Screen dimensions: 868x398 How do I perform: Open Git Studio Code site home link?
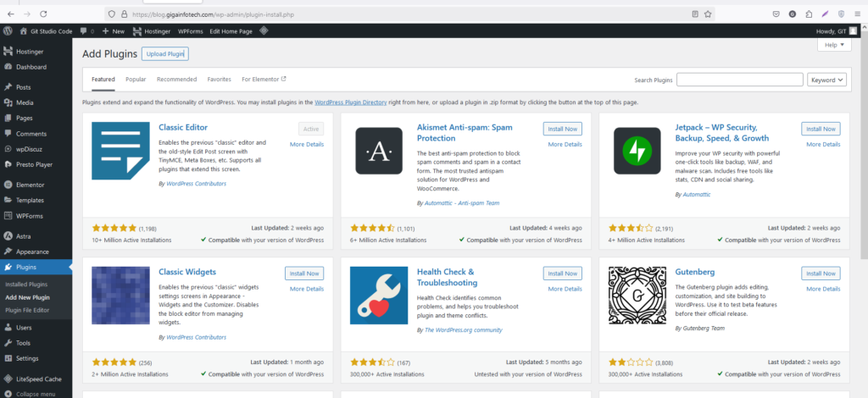tap(47, 31)
